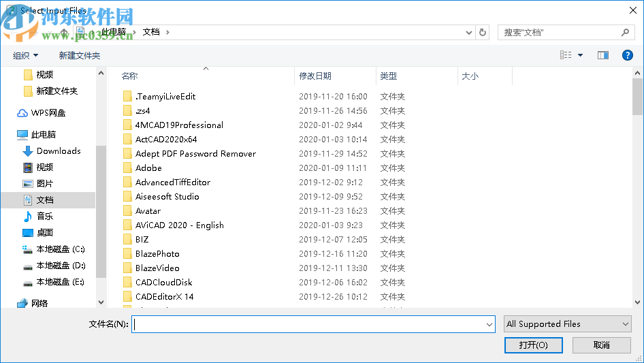Click the ActCAD2020x64 folder icon
The width and height of the screenshot is (644, 363).
click(128, 140)
